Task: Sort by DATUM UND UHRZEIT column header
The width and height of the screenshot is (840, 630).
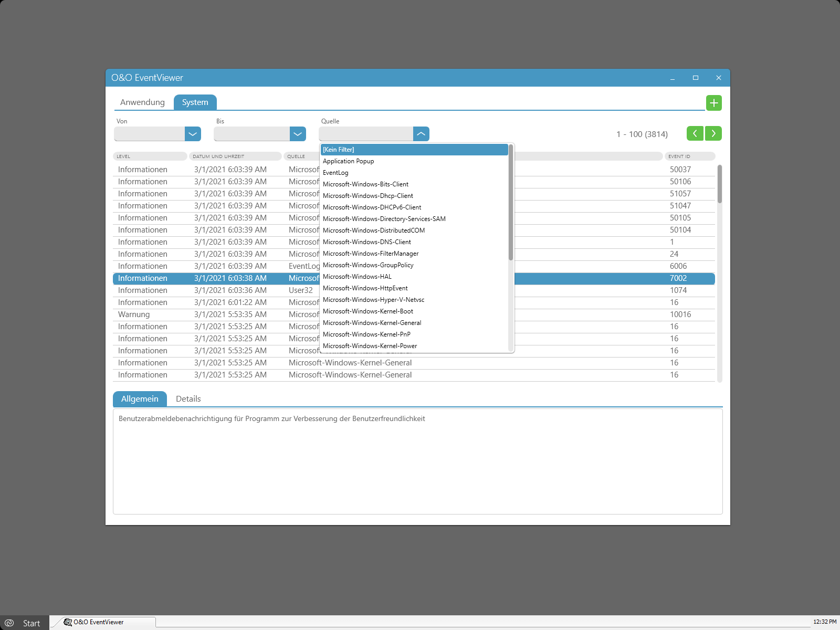Action: pos(235,156)
